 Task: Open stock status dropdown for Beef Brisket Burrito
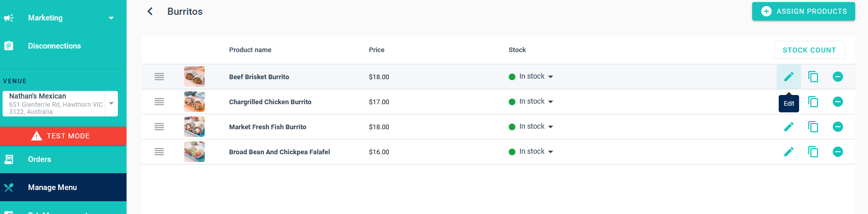(x=531, y=77)
